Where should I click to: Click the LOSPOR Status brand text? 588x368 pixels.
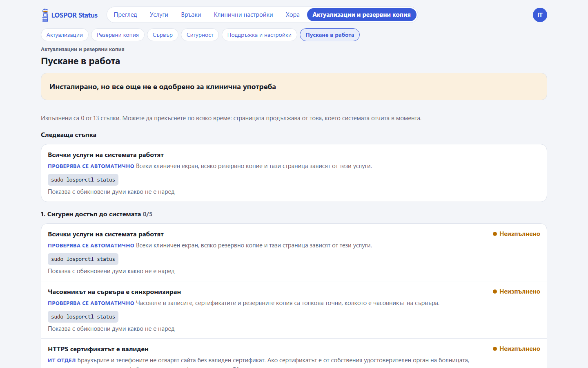click(x=74, y=15)
